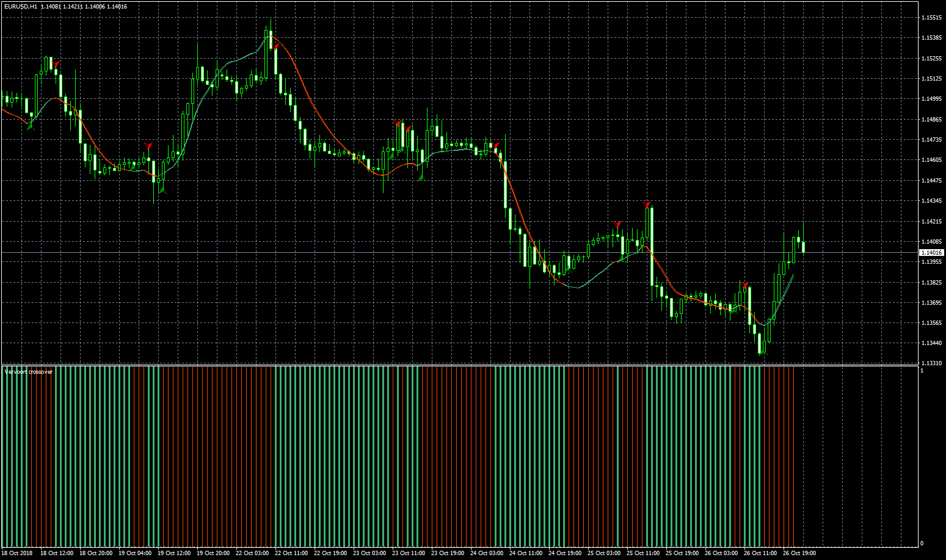Select the red arrow atop the tall 25 Oct 11:00 spike candle
The width and height of the screenshot is (946, 560).
647,205
